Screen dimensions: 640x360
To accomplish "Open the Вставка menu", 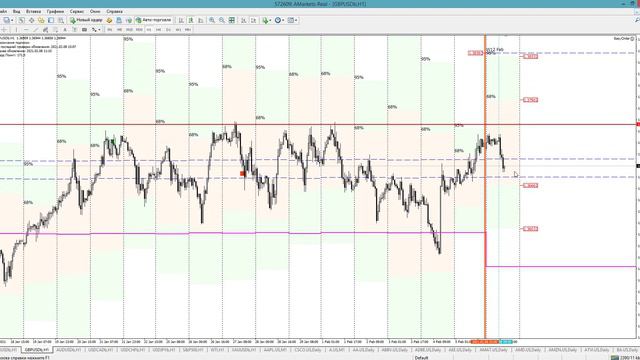I will (x=33, y=11).
